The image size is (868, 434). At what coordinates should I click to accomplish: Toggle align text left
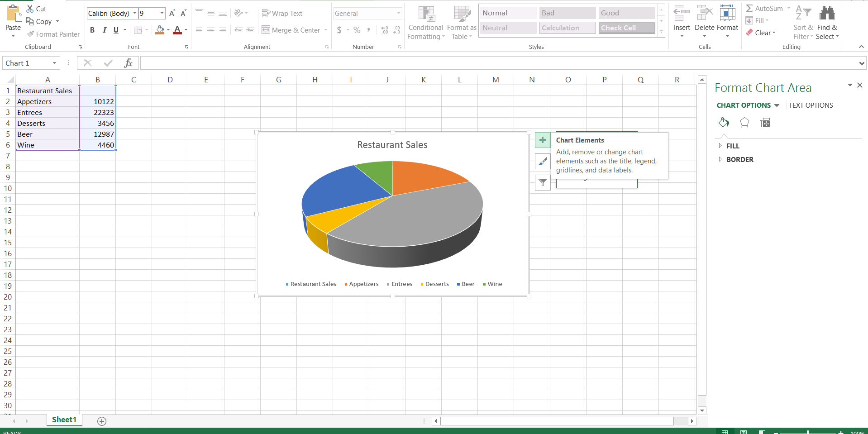pos(199,30)
